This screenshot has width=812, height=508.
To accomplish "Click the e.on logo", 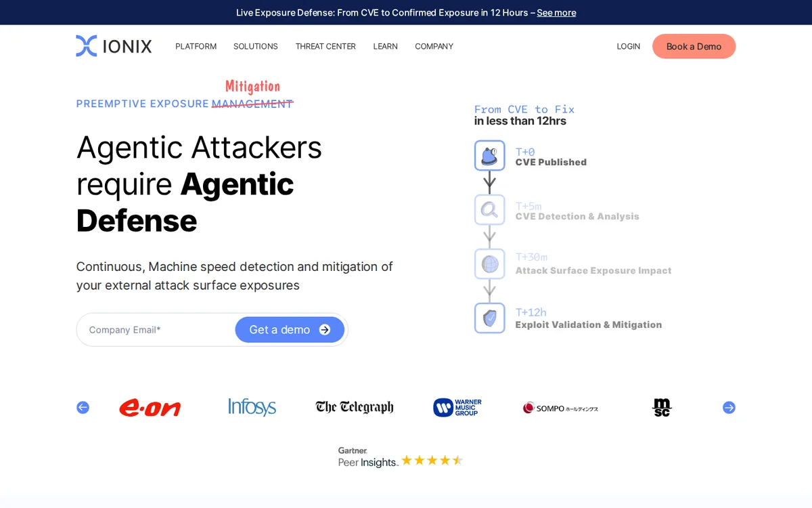I will click(x=150, y=408).
